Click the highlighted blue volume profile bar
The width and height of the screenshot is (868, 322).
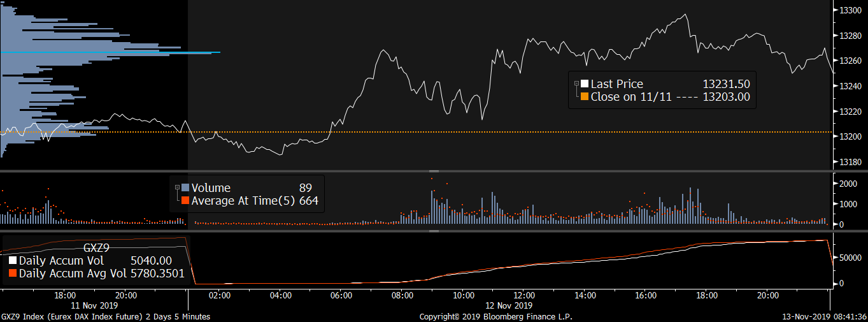(110, 52)
